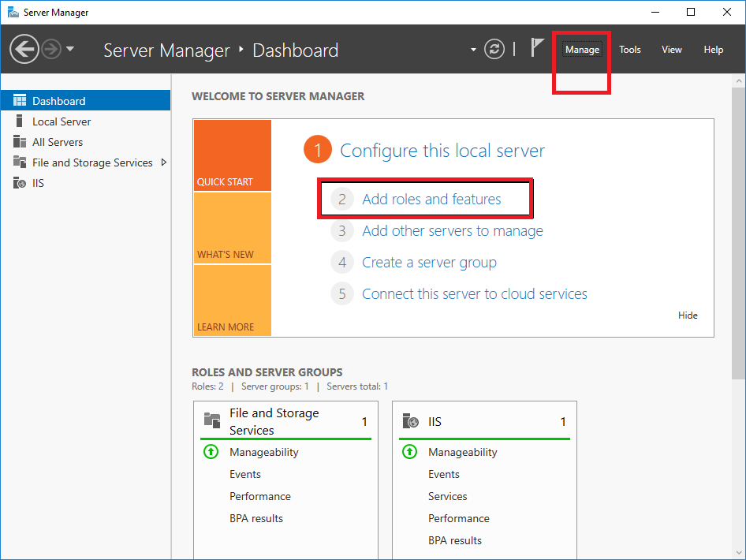Image resolution: width=746 pixels, height=560 pixels.
Task: Click the Forward navigation arrow button
Action: point(51,49)
